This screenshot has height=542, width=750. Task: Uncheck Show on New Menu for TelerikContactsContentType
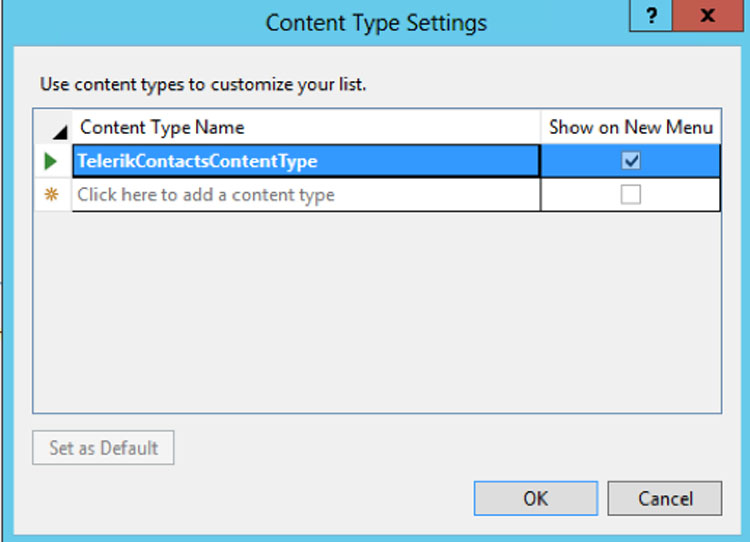tap(630, 160)
